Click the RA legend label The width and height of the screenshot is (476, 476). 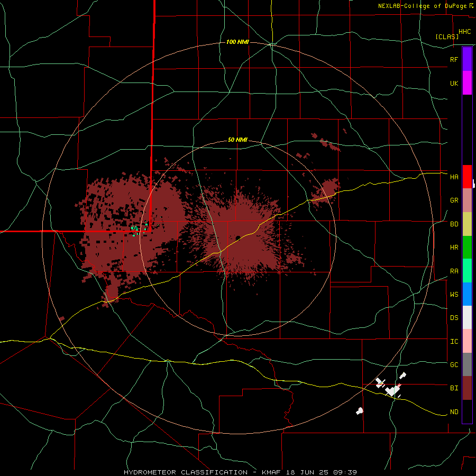click(x=454, y=271)
